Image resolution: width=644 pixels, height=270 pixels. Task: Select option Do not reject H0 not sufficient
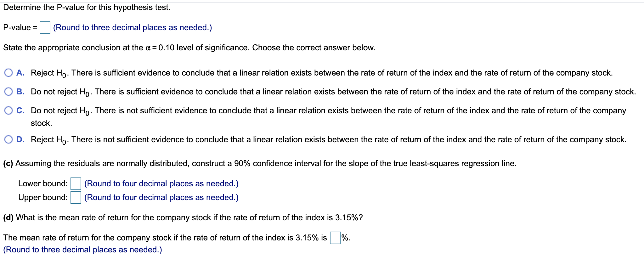pyautogui.click(x=8, y=110)
